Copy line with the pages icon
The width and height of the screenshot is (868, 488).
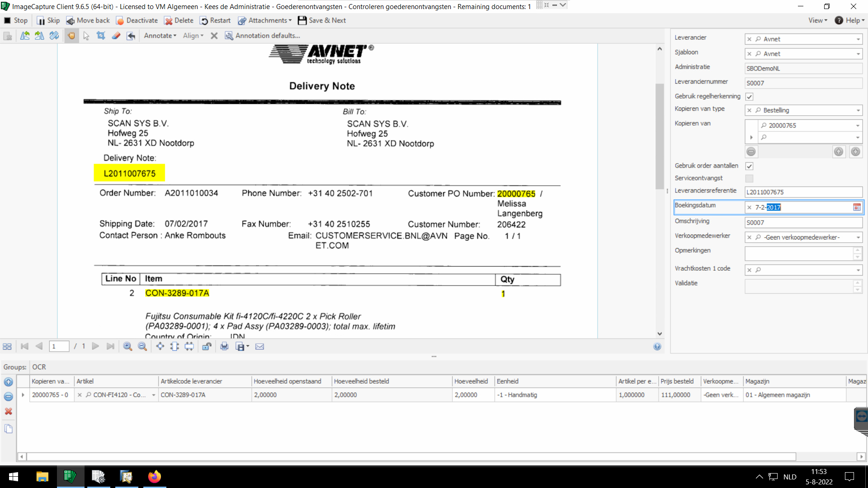point(8,429)
